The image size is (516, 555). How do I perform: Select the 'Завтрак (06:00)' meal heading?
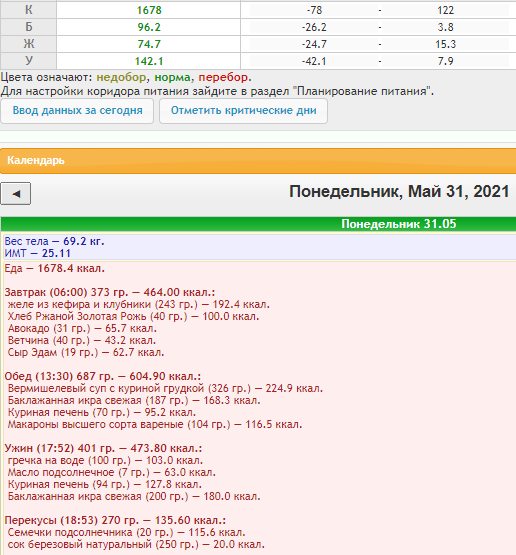pos(110,292)
